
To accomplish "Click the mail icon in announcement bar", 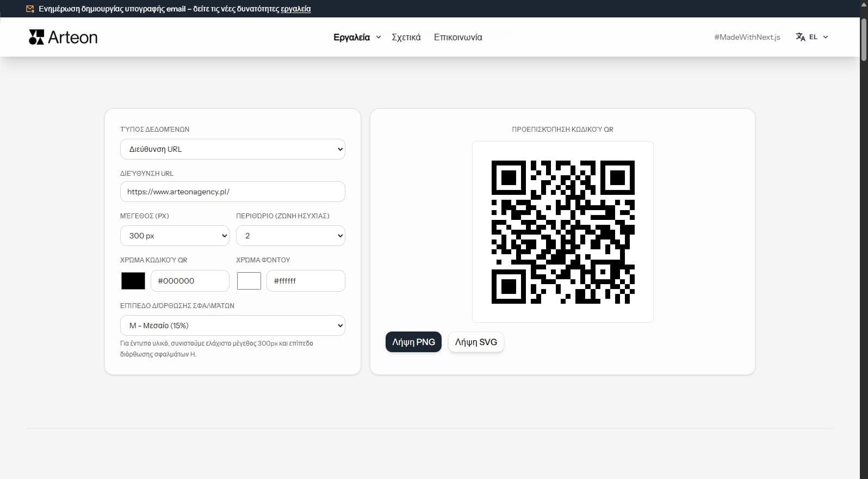I will [x=30, y=9].
